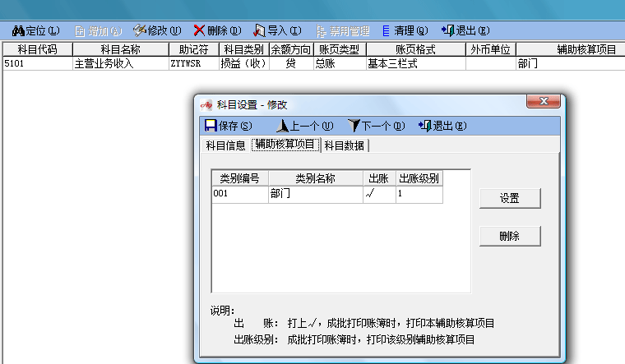This screenshot has height=364, width=625.
Task: Click the 出账级别 cell showing 1
Action: pyautogui.click(x=418, y=195)
